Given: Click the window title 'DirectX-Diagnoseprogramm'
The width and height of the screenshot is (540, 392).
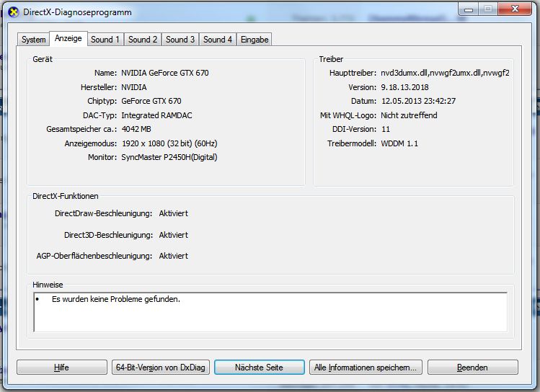Looking at the screenshot, I should [x=77, y=12].
